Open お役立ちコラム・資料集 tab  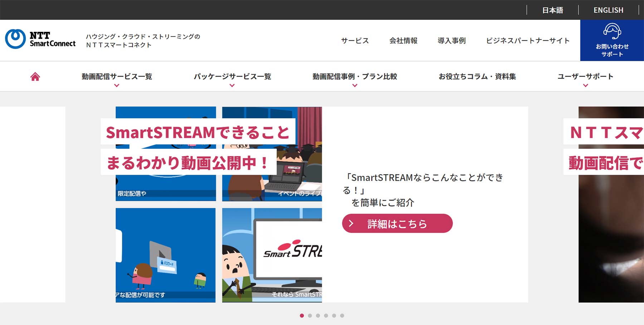477,77
